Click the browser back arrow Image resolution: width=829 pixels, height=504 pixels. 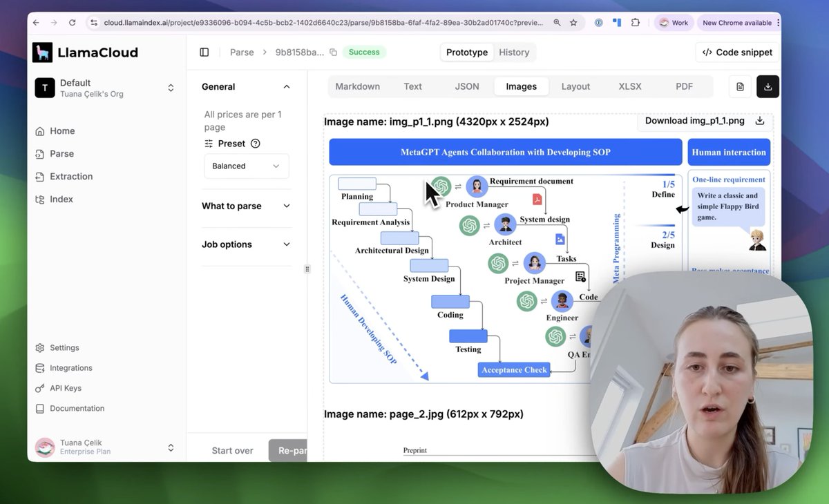click(36, 23)
